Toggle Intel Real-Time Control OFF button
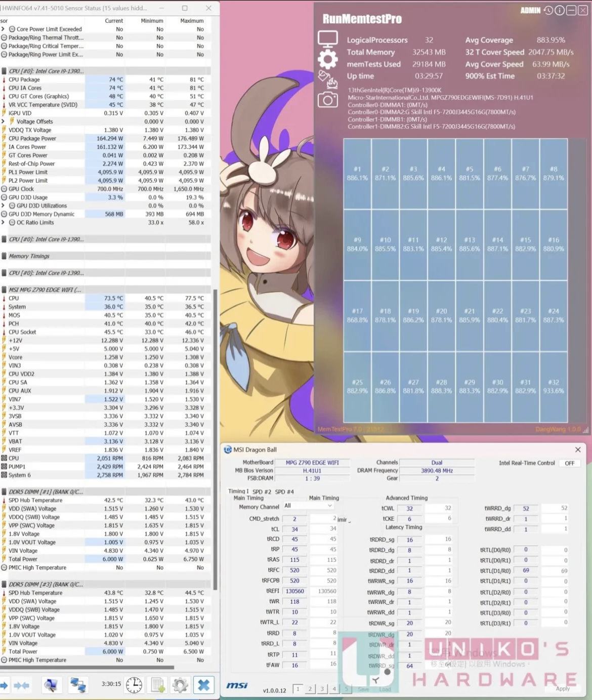The height and width of the screenshot is (700, 592). [x=569, y=463]
